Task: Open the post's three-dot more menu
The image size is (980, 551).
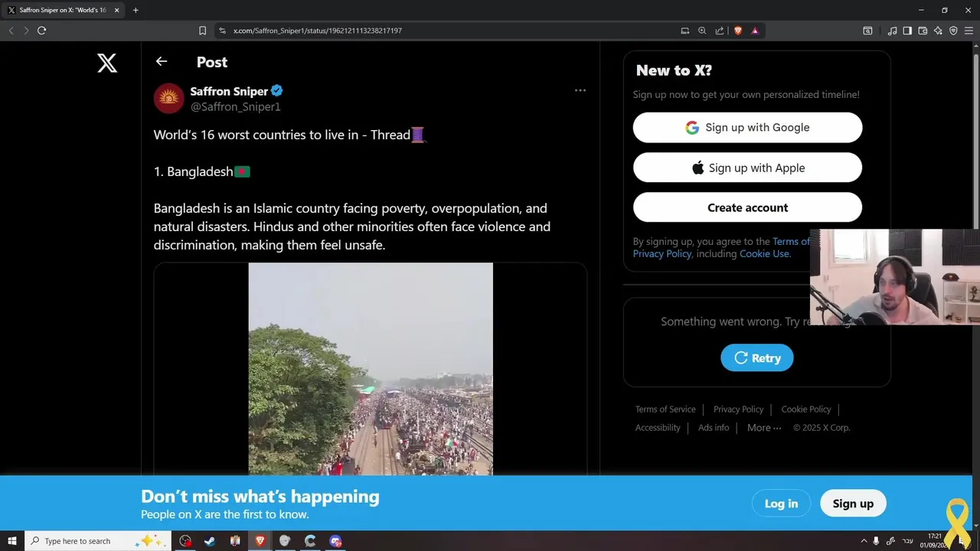Action: pos(580,90)
